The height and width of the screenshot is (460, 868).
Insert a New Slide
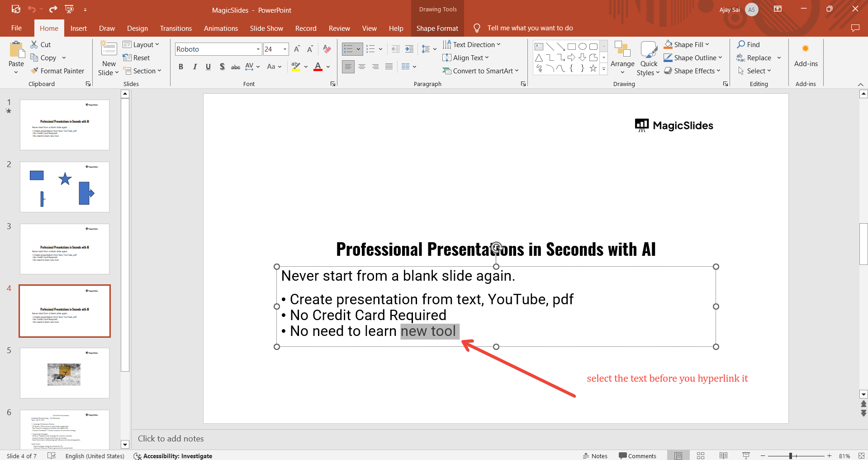109,59
